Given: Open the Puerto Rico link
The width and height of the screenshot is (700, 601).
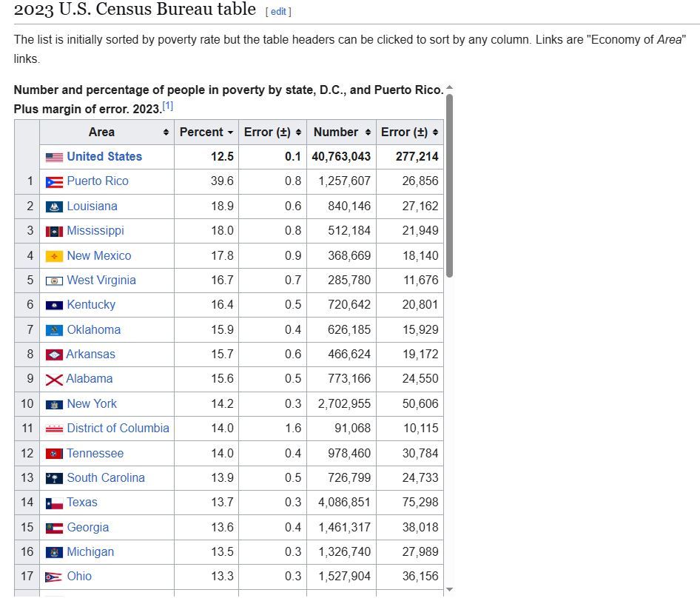Looking at the screenshot, I should point(98,181).
